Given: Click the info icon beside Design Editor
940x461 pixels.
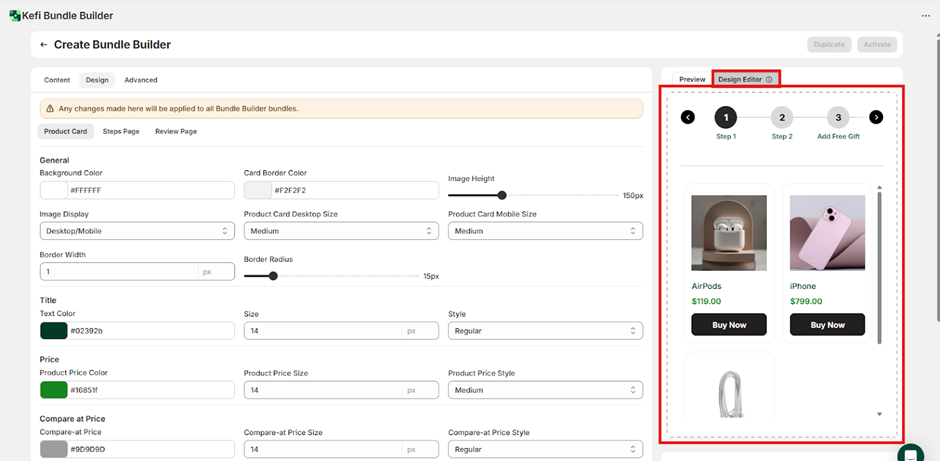Looking at the screenshot, I should [769, 79].
